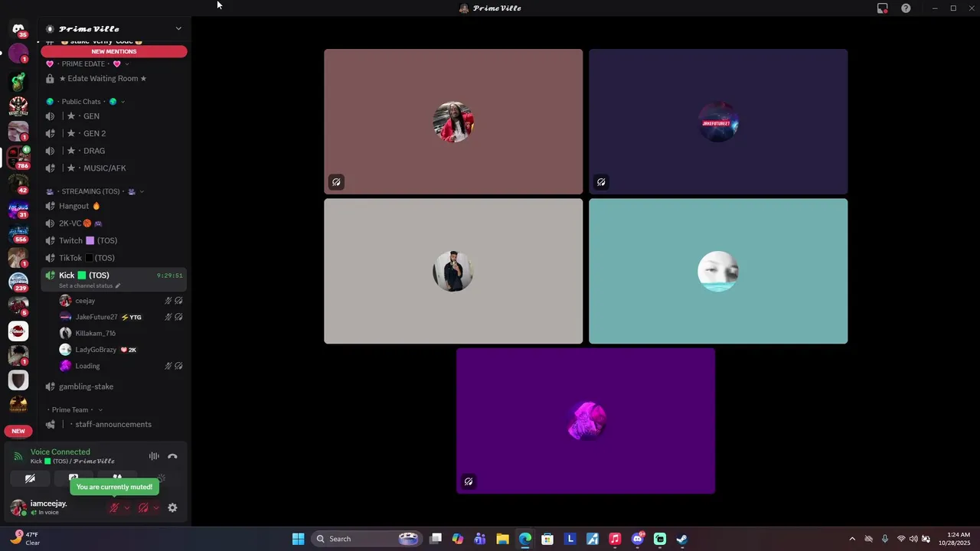
Task: Open microphone input options dropdown arrow
Action: pos(127,507)
